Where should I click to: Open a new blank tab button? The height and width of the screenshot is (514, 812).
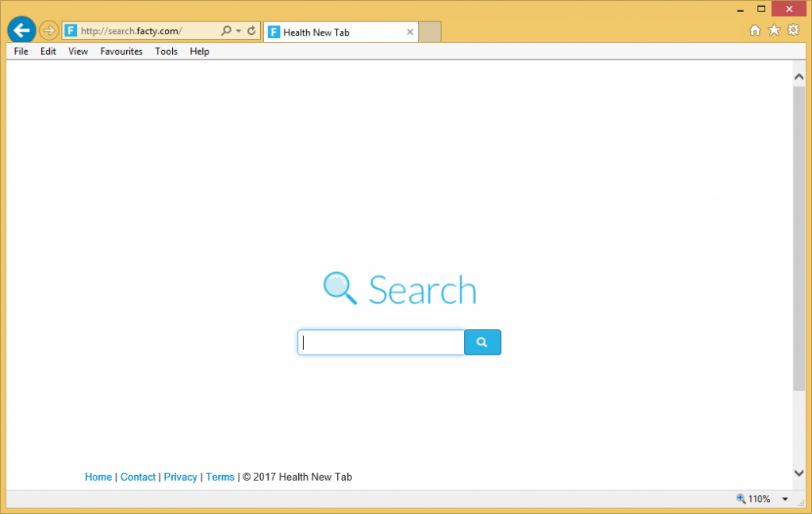pos(430,32)
